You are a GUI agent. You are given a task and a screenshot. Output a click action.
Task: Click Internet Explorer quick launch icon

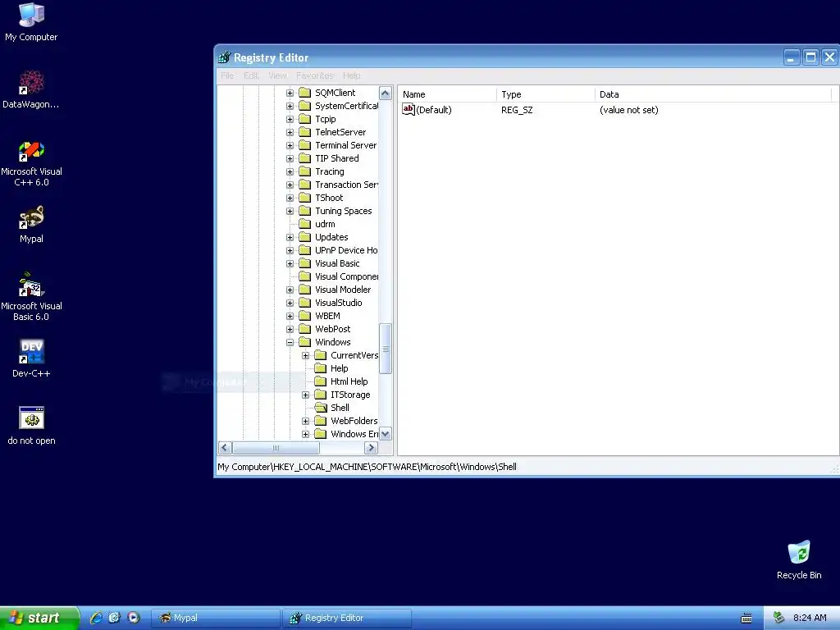[96, 618]
